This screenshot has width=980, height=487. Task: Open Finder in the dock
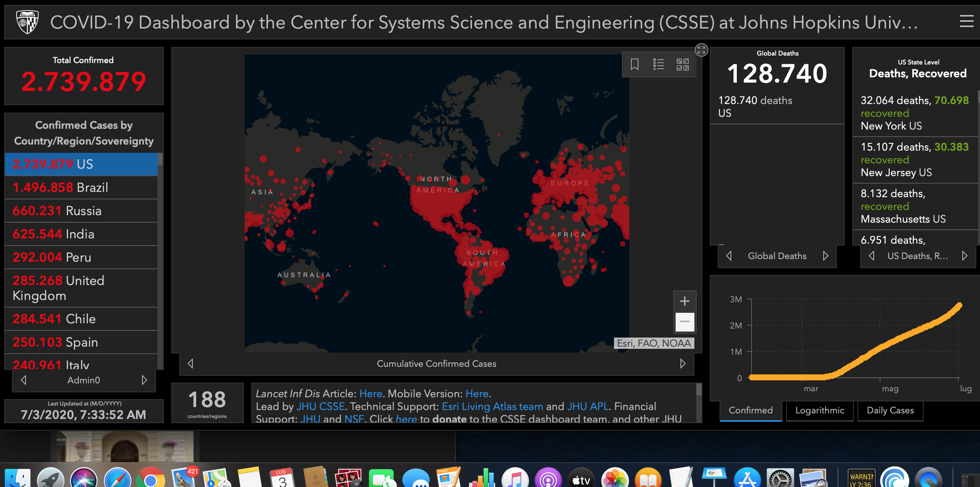(17, 478)
